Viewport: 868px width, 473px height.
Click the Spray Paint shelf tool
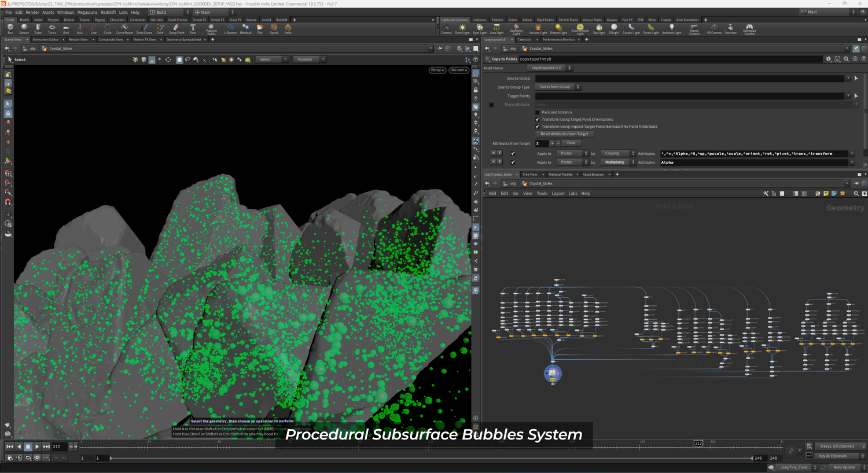click(x=176, y=28)
